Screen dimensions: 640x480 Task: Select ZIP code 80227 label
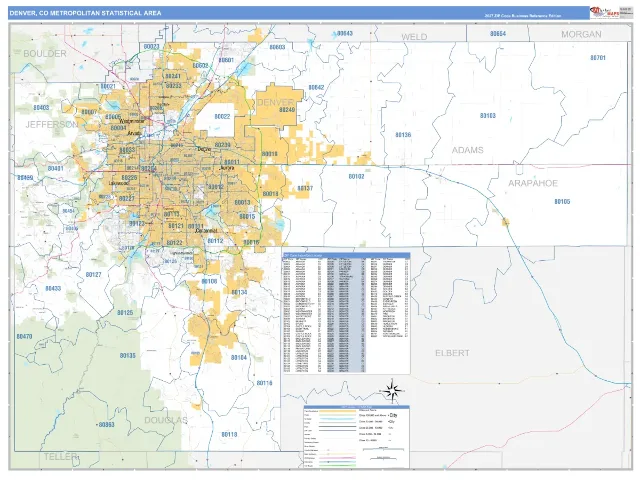tap(127, 199)
